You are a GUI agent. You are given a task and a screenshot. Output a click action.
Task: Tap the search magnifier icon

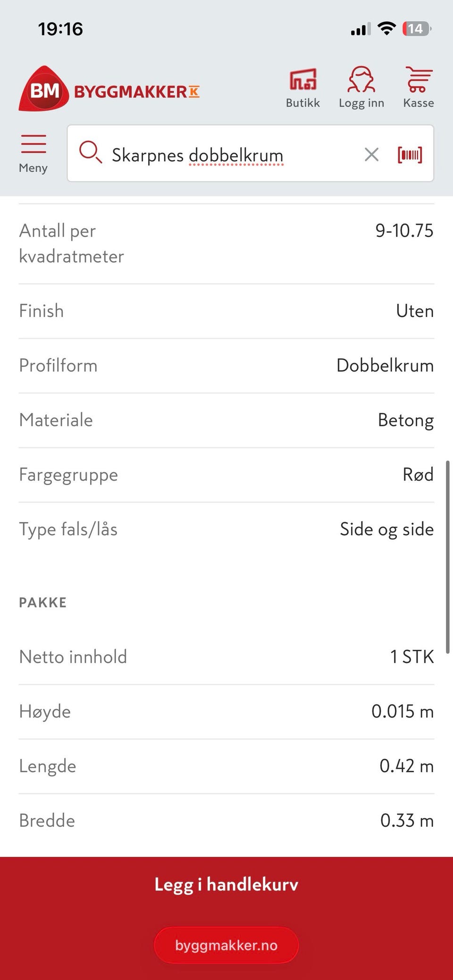coord(90,153)
